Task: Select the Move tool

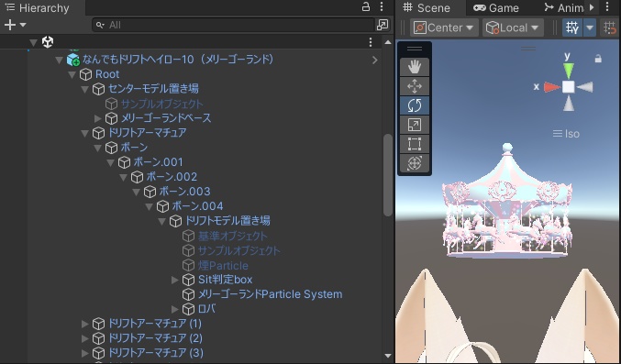Action: click(415, 86)
